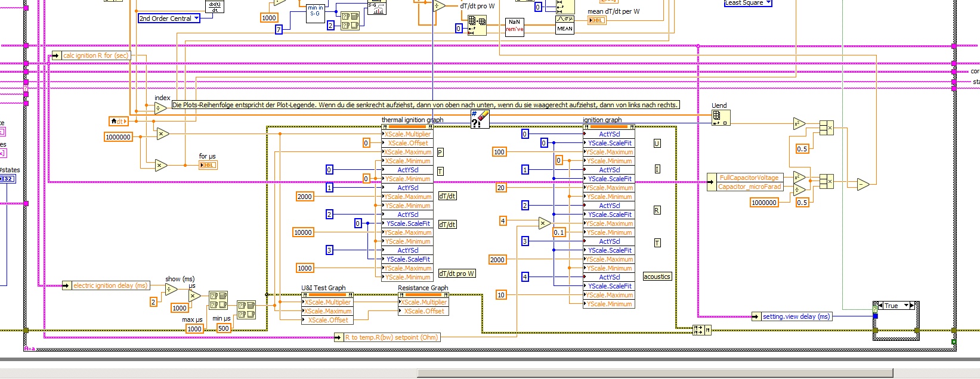Image resolution: width=980 pixels, height=379 pixels.
Task: Select multiply node wired to constant 4
Action: (545, 223)
